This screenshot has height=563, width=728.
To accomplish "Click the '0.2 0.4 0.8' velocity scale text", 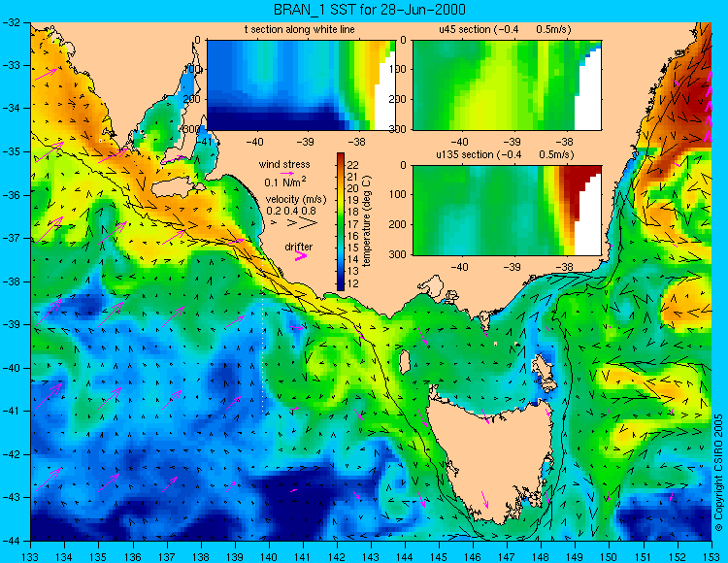I will (x=291, y=211).
